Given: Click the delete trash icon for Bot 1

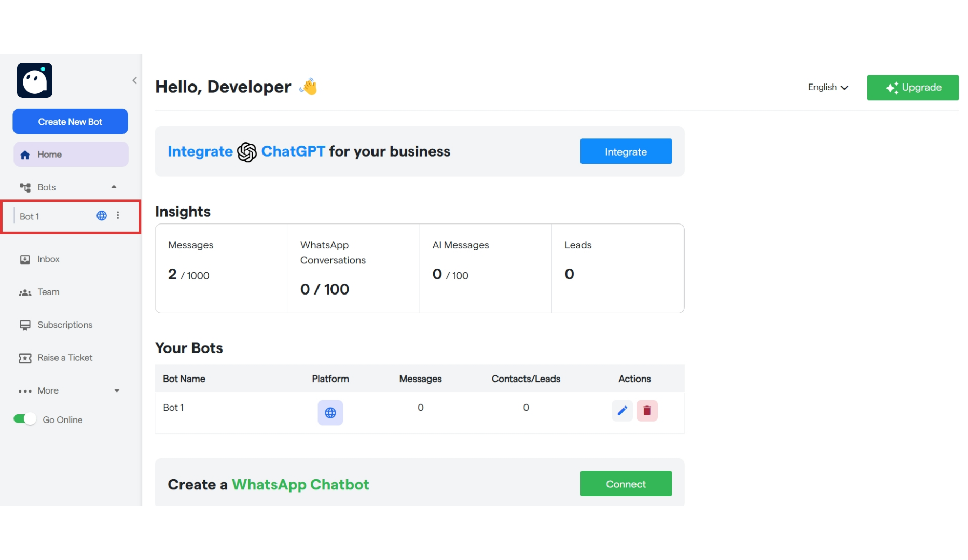Looking at the screenshot, I should click(647, 410).
